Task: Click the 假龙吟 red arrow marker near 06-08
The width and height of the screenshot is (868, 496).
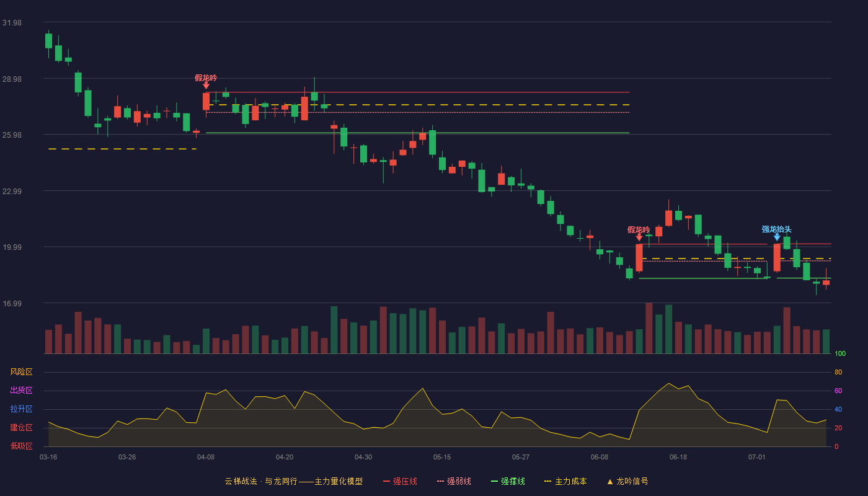Action: coord(639,237)
